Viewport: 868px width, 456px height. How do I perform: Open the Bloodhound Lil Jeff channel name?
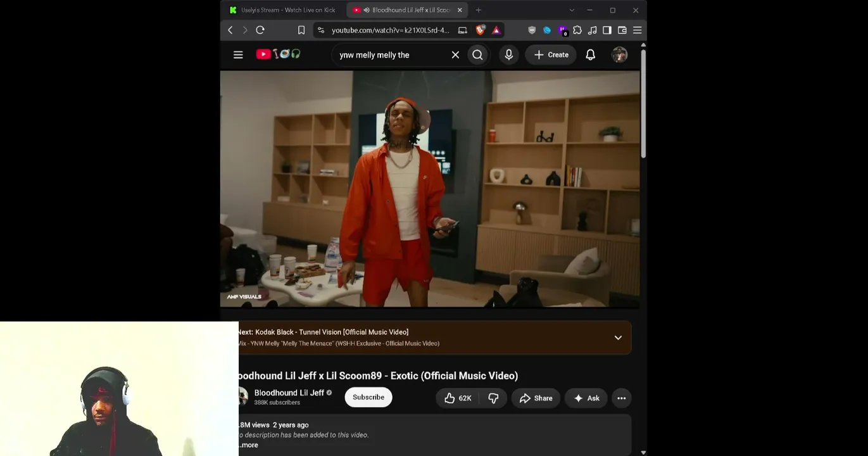pos(289,393)
